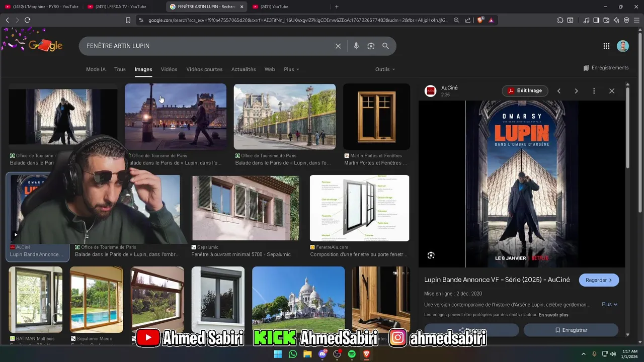Viewport: 644px width, 362px height.
Task: Close the FENÊTRE ARTIN LUPIN browser tab
Action: [242, 7]
